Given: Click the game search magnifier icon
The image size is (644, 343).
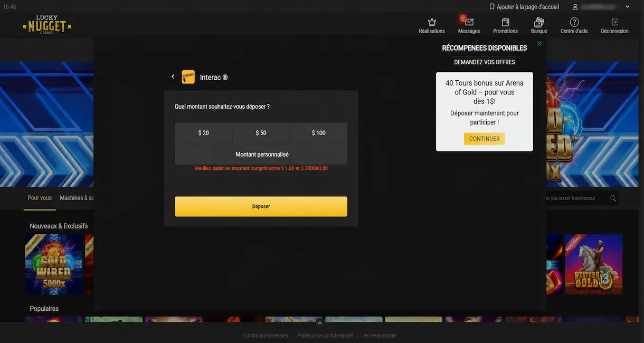Looking at the screenshot, I should pyautogui.click(x=613, y=198).
